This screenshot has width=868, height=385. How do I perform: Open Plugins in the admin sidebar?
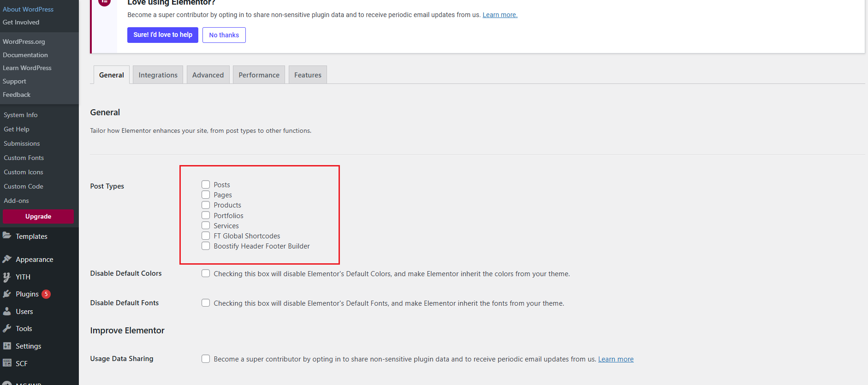27,294
